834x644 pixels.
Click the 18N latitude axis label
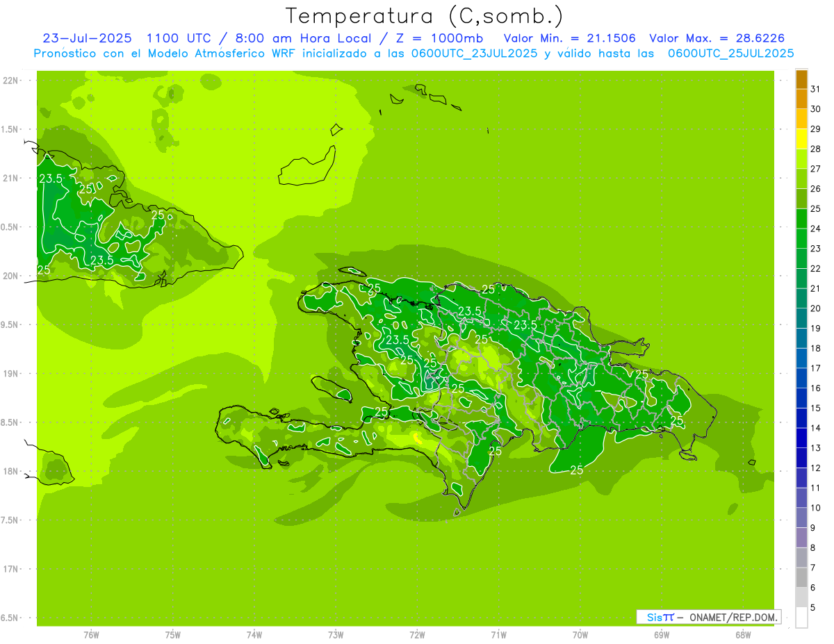(10, 471)
